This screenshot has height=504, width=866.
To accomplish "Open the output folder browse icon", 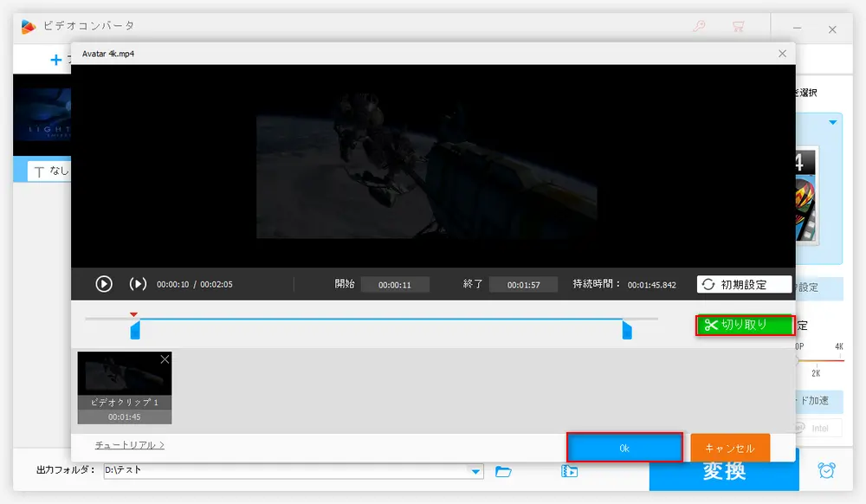I will click(504, 471).
